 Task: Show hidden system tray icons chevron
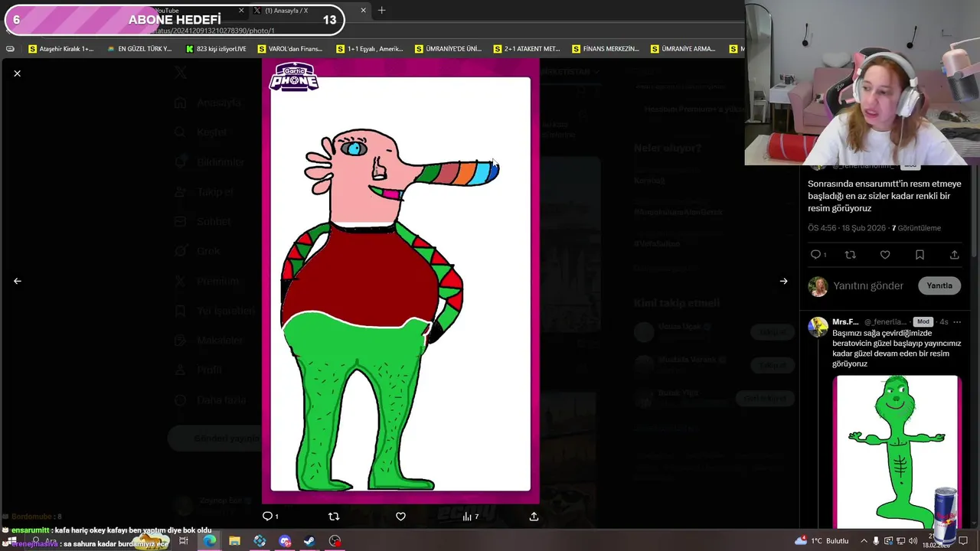click(x=864, y=541)
